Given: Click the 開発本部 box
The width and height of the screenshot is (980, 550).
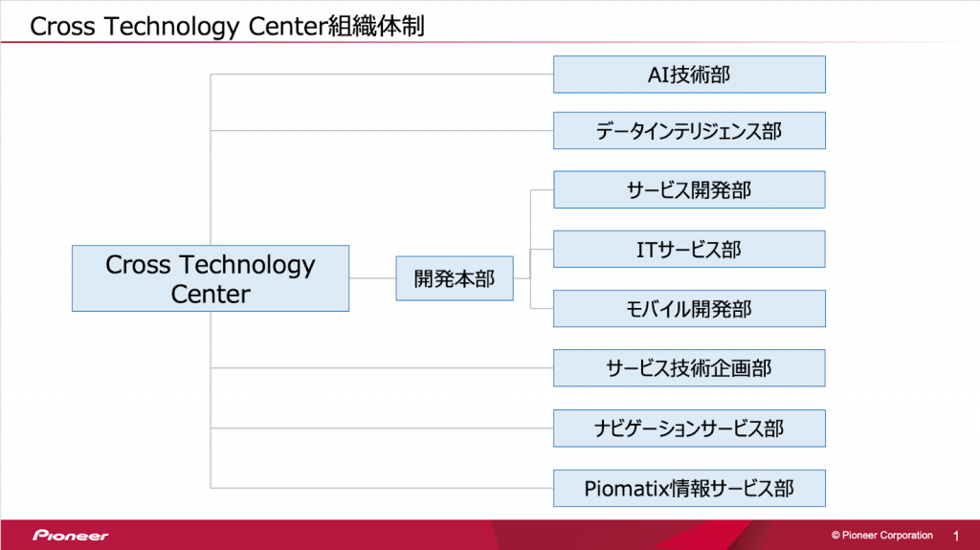Looking at the screenshot, I should [454, 278].
